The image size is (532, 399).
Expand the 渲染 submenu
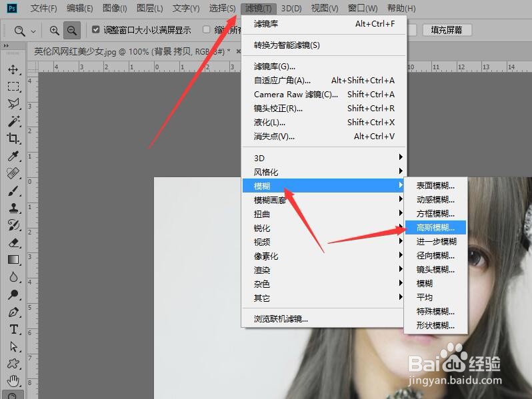click(324, 270)
